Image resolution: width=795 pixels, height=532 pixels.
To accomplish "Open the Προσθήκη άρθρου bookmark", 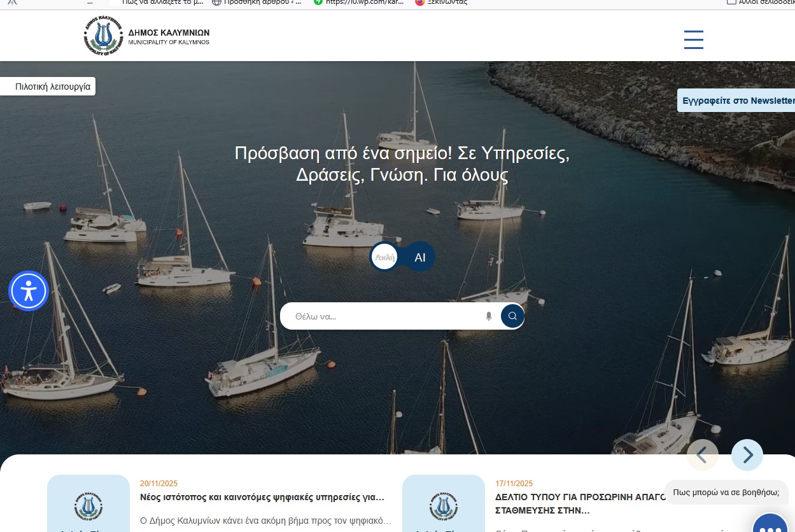I will [x=257, y=3].
